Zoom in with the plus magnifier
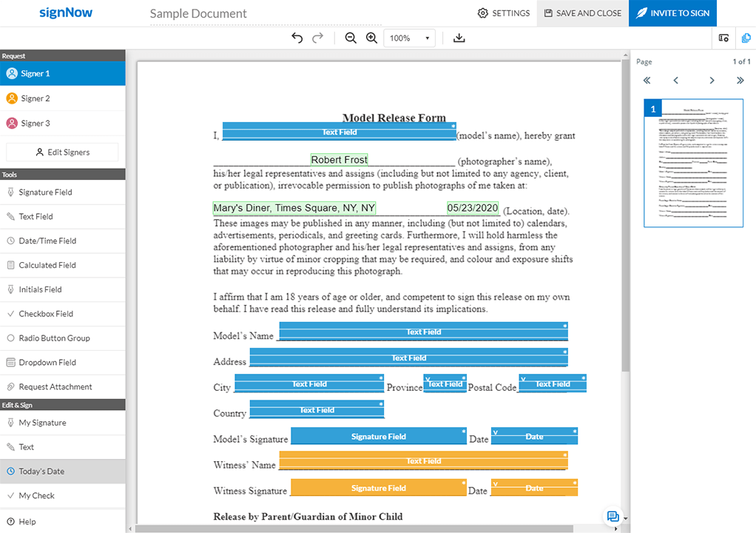The height and width of the screenshot is (533, 756). pos(371,38)
